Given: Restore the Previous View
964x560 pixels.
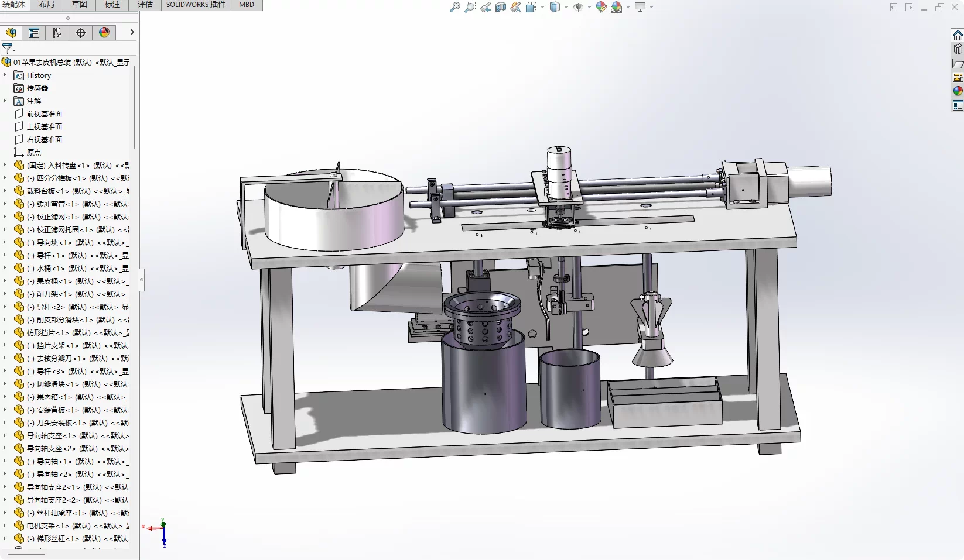Looking at the screenshot, I should click(486, 7).
